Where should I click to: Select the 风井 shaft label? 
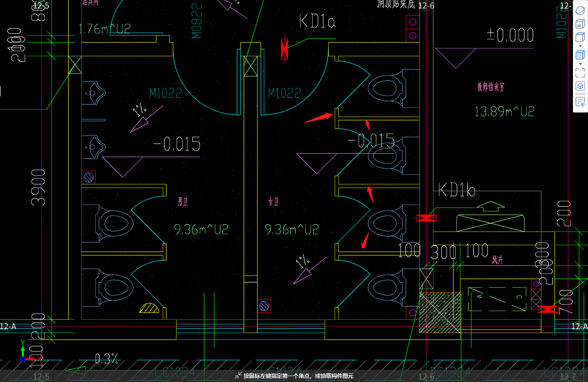[x=497, y=260]
